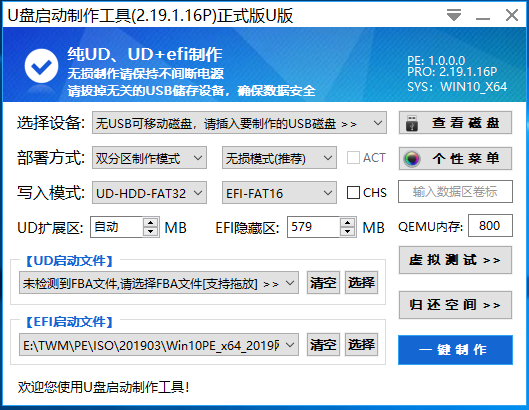This screenshot has width=529, height=410.
Task: Click 清空 in the EFI启动文件 group
Action: coord(323,345)
